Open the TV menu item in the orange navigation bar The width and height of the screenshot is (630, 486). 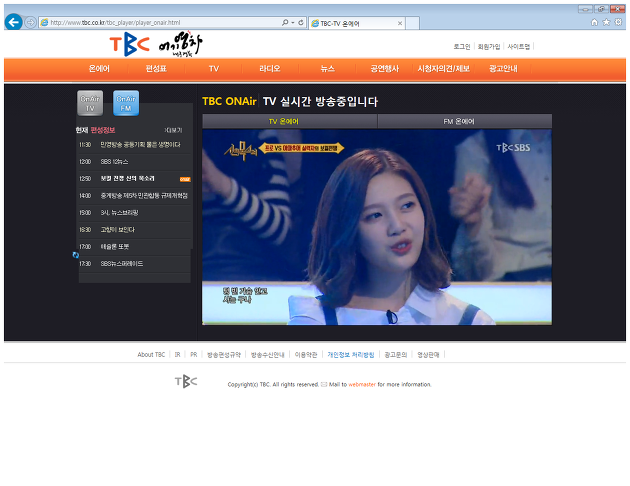click(x=214, y=69)
